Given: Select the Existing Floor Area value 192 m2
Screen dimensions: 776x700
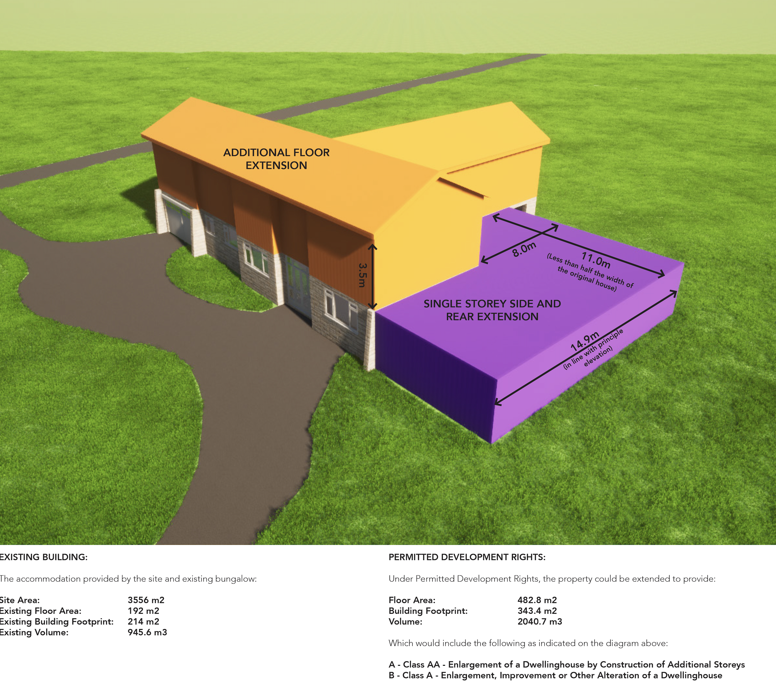Looking at the screenshot, I should [x=143, y=611].
